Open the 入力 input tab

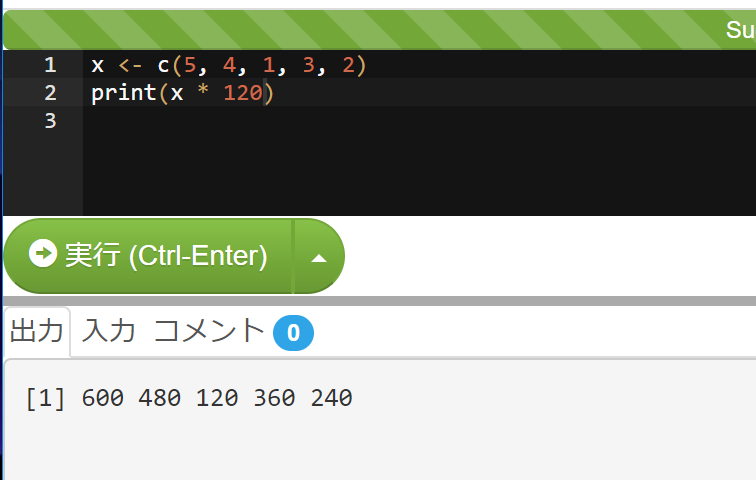tap(108, 332)
